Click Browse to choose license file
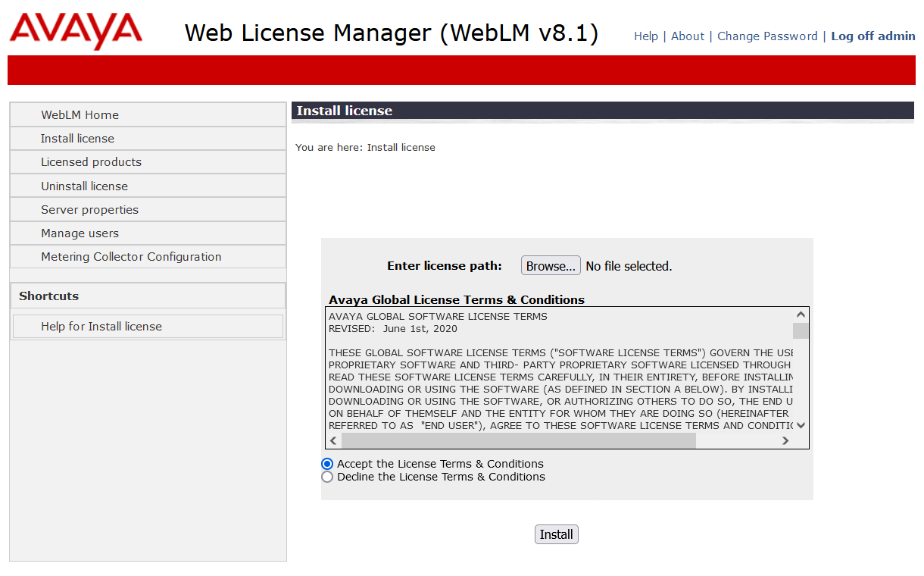Screen dimensions: 924x576 [551, 266]
